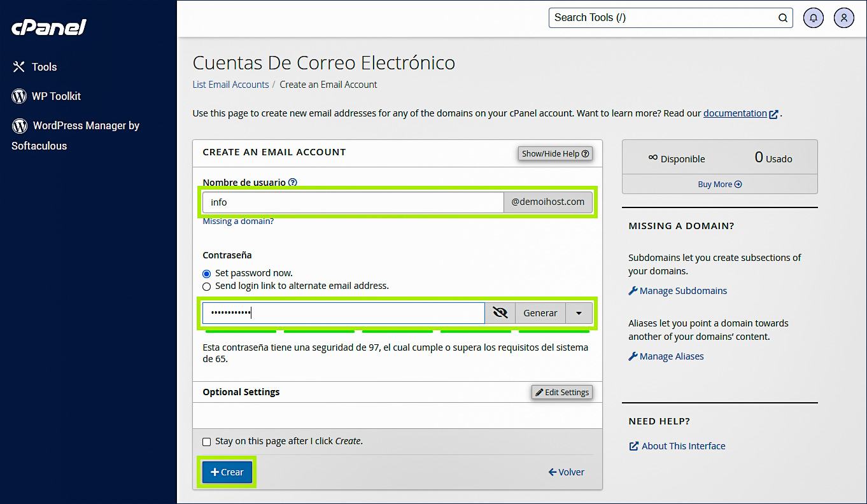Expand the Generar dropdown arrow

pyautogui.click(x=579, y=312)
